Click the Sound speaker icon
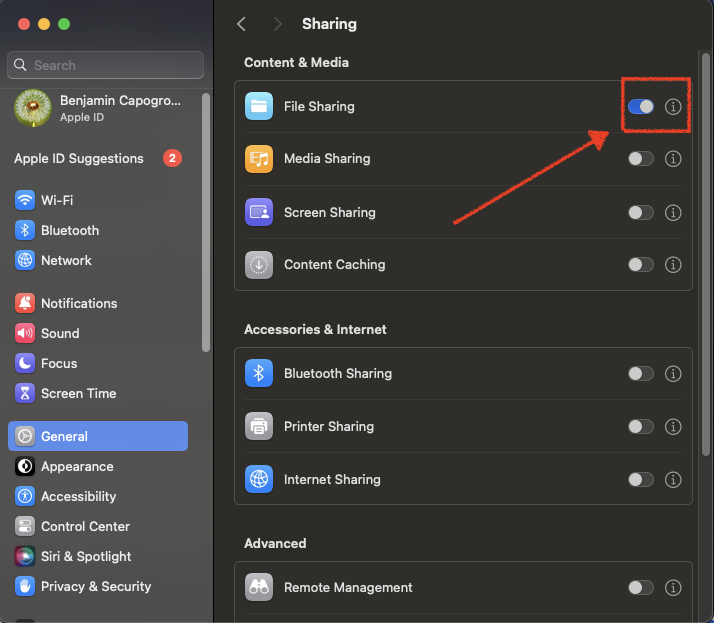The image size is (714, 623). 25,333
